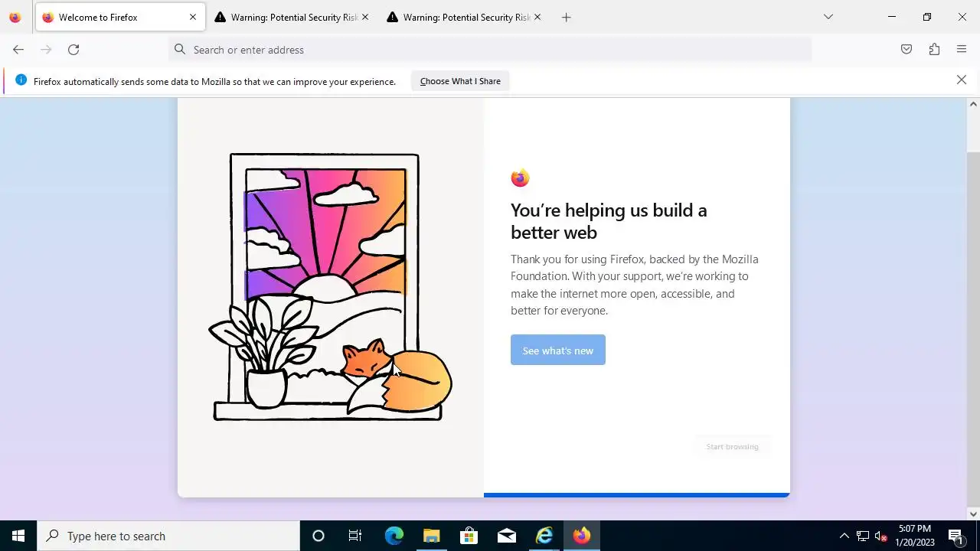Image resolution: width=980 pixels, height=551 pixels.
Task: Click the network status tray icon
Action: (x=863, y=536)
